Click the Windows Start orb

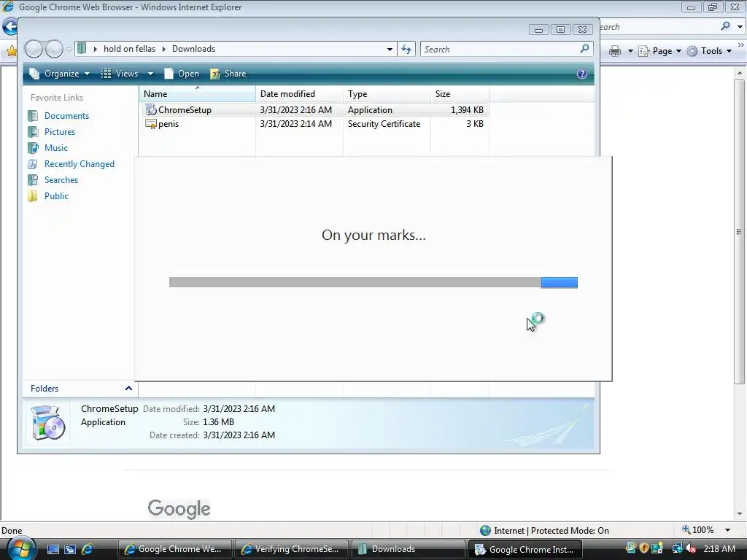click(21, 549)
